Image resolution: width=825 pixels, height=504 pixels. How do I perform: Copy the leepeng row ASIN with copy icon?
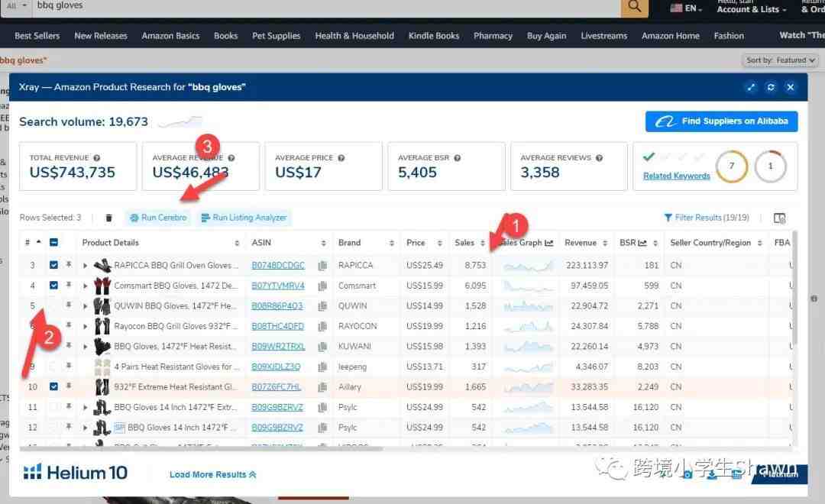pos(322,367)
